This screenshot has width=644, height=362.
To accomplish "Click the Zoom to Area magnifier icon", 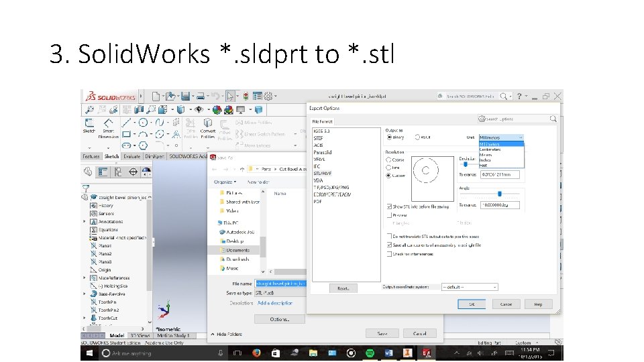I will (x=151, y=109).
